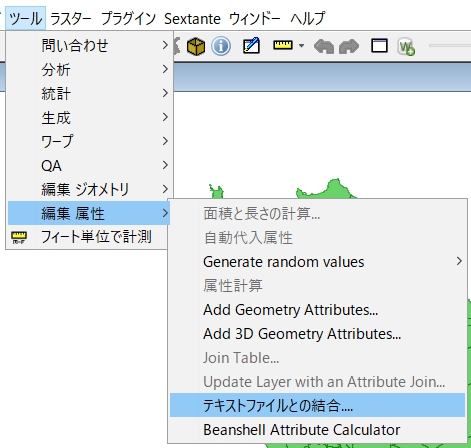Open the ヘルプ menu
This screenshot has width=471, height=448.
307,18
